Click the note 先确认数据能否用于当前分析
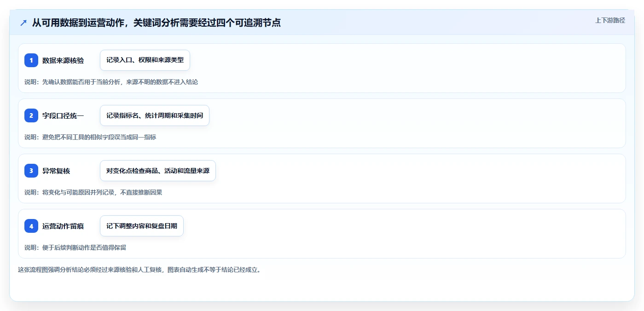 point(111,82)
